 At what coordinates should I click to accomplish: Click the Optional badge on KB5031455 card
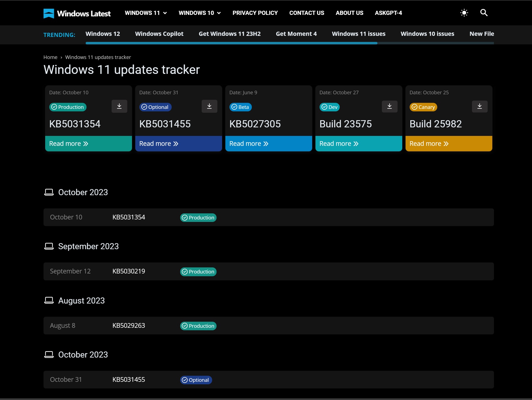[x=155, y=107]
